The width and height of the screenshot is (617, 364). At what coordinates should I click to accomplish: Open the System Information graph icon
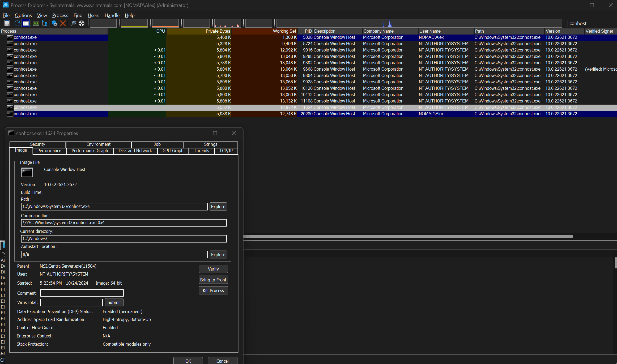[x=36, y=23]
